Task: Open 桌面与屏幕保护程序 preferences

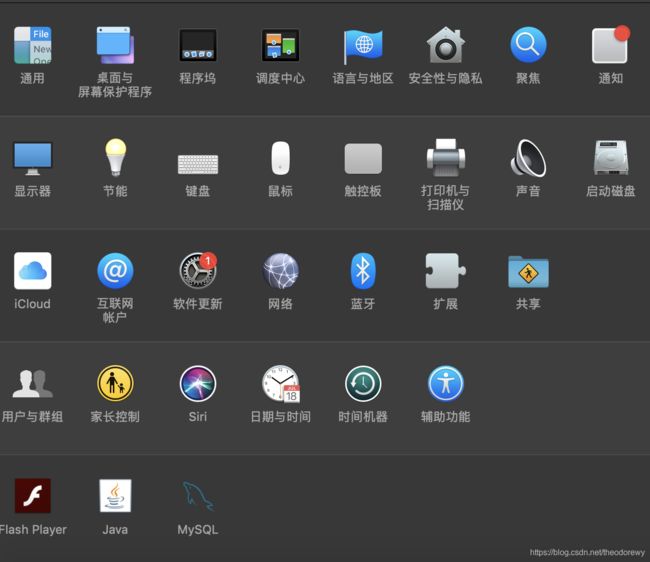Action: coord(115,45)
